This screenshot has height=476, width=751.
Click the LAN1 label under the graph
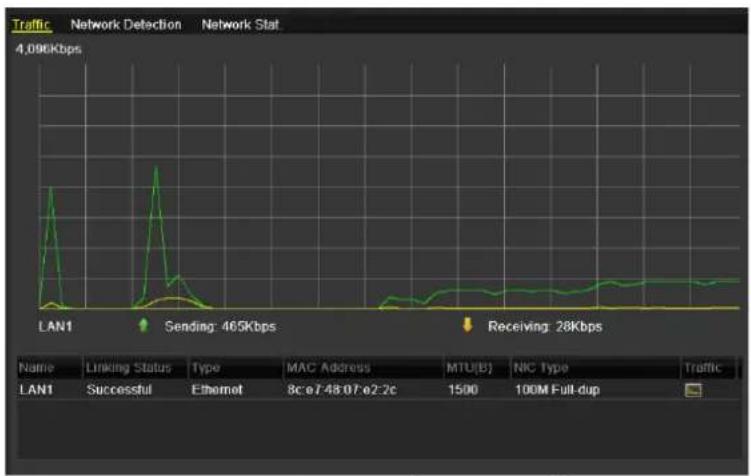click(x=56, y=327)
